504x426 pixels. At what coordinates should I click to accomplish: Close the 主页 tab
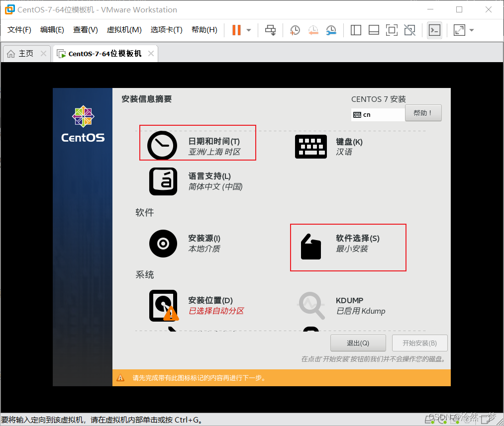tap(43, 54)
